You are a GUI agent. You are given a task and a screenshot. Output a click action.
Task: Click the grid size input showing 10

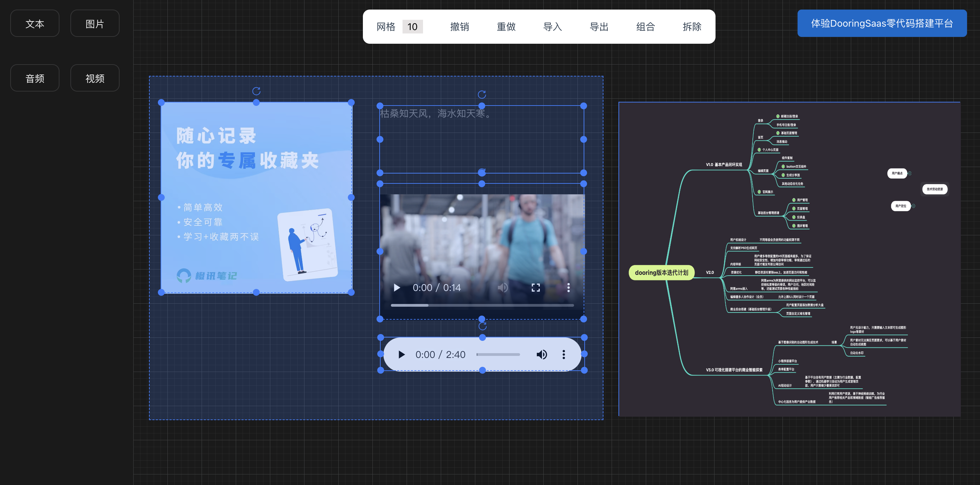(x=412, y=27)
